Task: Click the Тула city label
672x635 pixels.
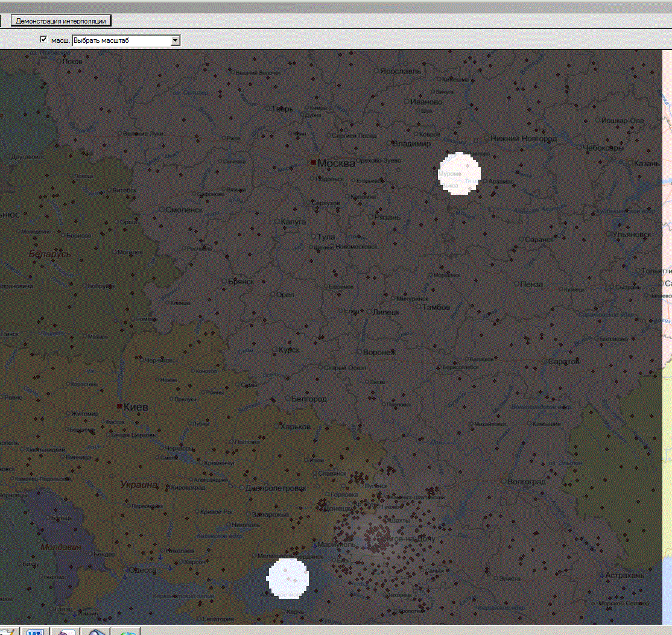Action: [x=326, y=237]
